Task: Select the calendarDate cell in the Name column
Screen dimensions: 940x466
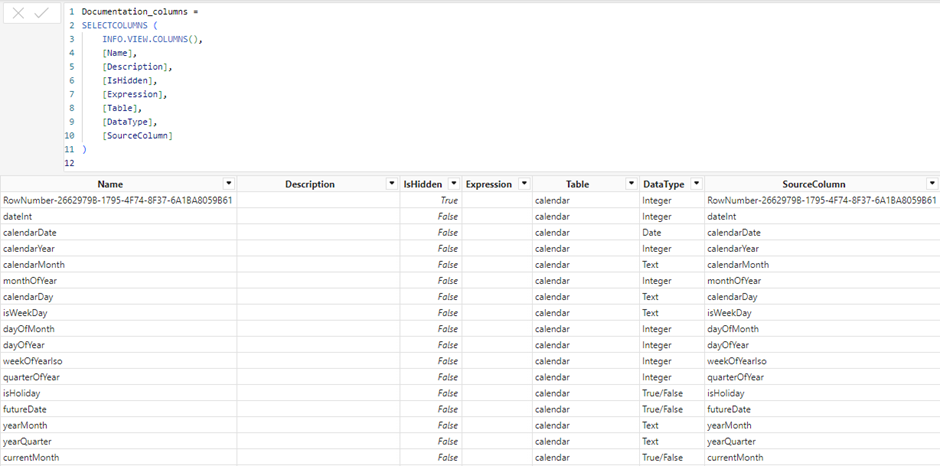Action: coord(30,232)
